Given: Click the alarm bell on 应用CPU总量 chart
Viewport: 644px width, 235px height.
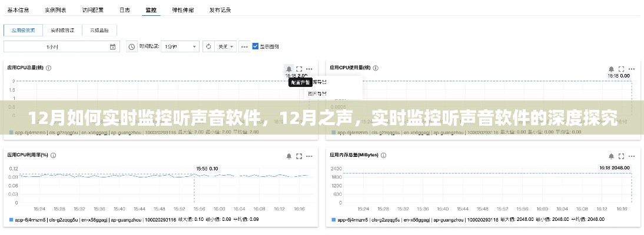Looking at the screenshot, I should point(288,69).
